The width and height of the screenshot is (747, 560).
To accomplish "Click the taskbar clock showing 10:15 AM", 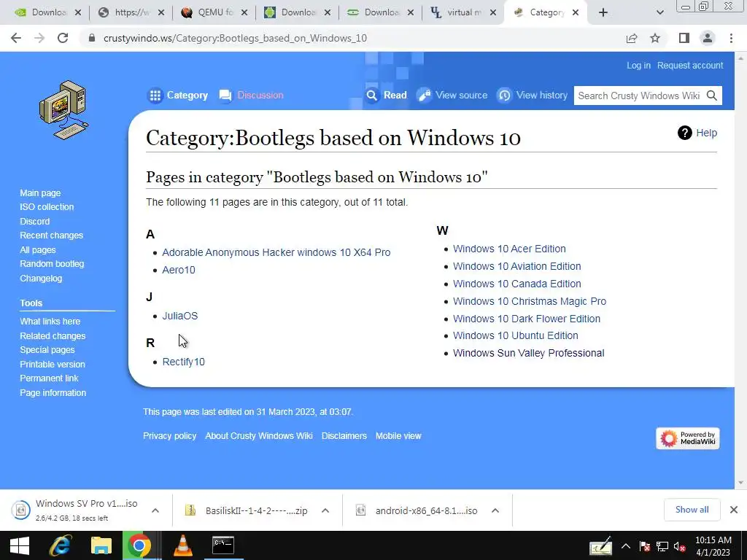I will pos(713,546).
